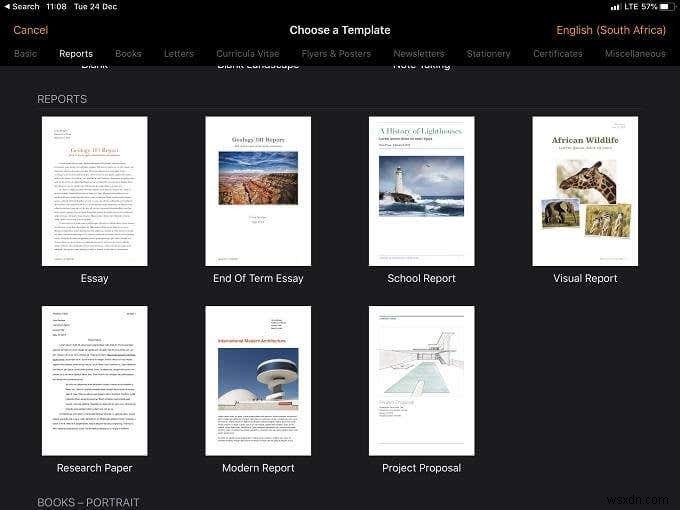This screenshot has width=680, height=510.
Task: Choose the Modern Report template thumbnail
Action: pos(258,381)
